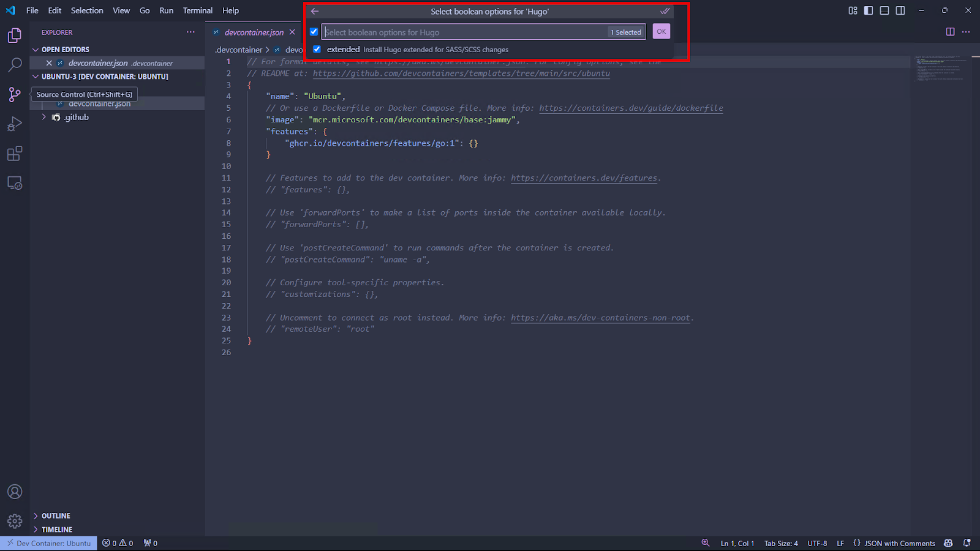The image size is (980, 551).
Task: Click the split editor icon
Action: pyautogui.click(x=950, y=32)
